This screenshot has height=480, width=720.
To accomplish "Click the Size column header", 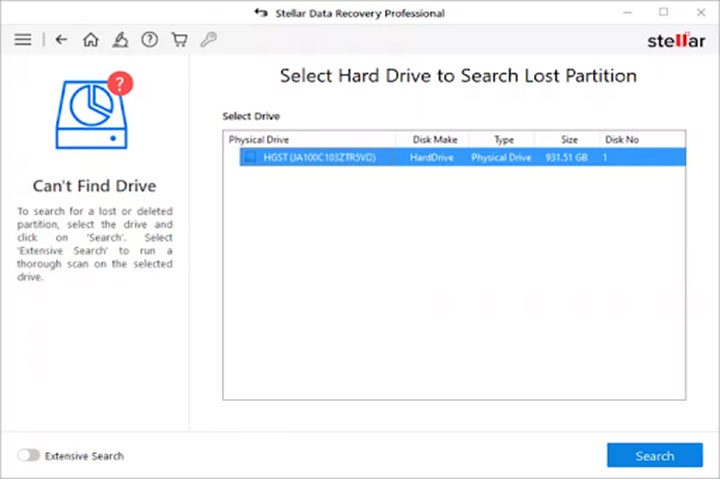I will [x=568, y=140].
